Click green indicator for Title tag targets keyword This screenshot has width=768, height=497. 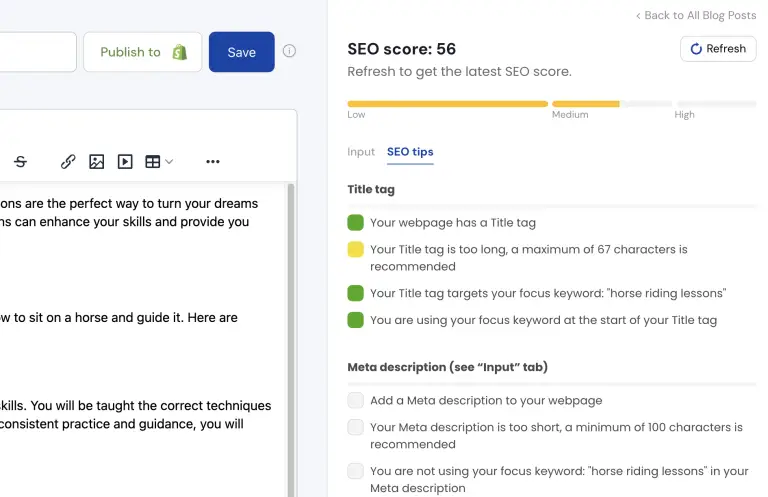click(x=356, y=293)
